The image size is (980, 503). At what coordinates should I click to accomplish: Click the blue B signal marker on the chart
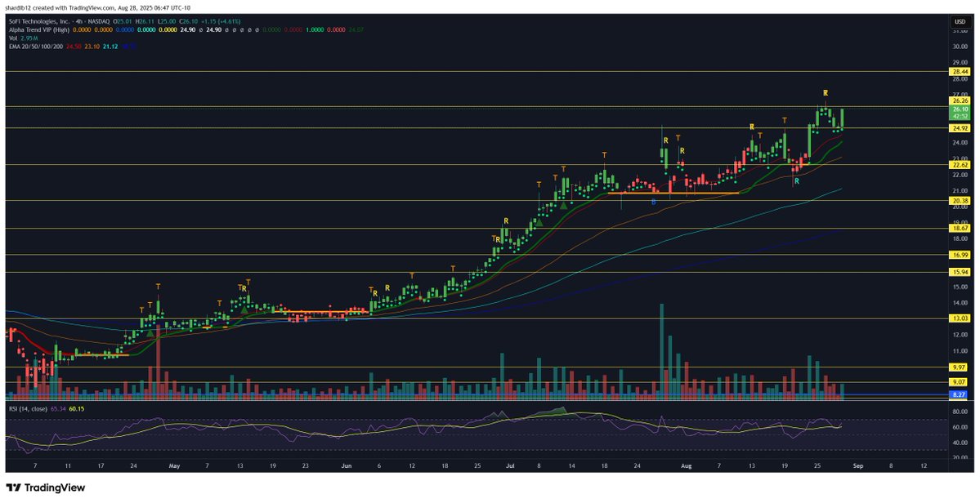[654, 202]
